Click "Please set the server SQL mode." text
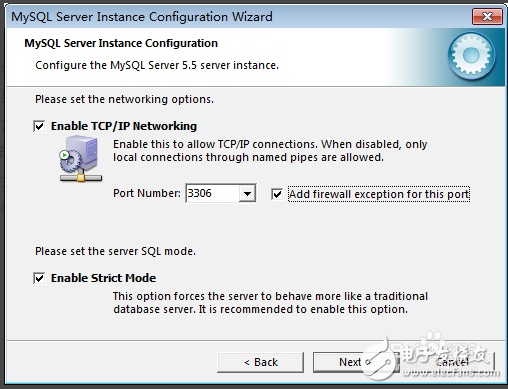 (115, 251)
